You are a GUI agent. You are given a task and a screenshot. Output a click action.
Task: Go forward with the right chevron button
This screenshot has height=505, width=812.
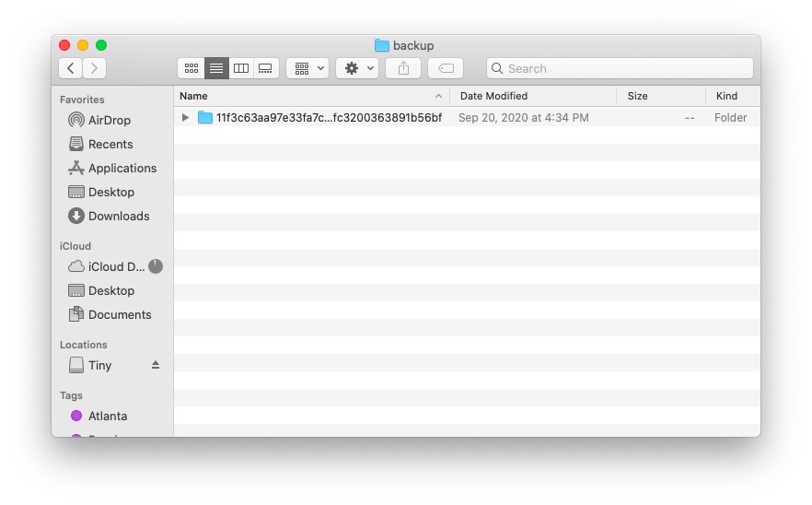94,68
